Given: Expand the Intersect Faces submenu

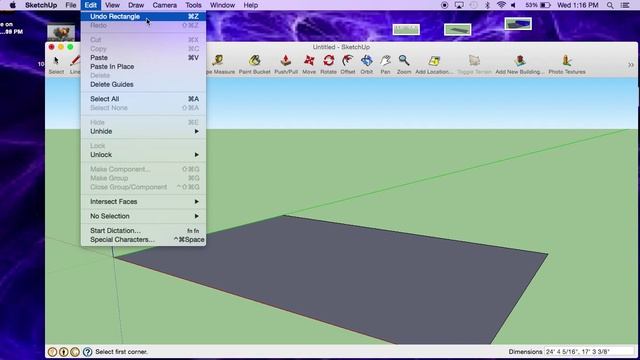Looking at the screenshot, I should tap(143, 202).
